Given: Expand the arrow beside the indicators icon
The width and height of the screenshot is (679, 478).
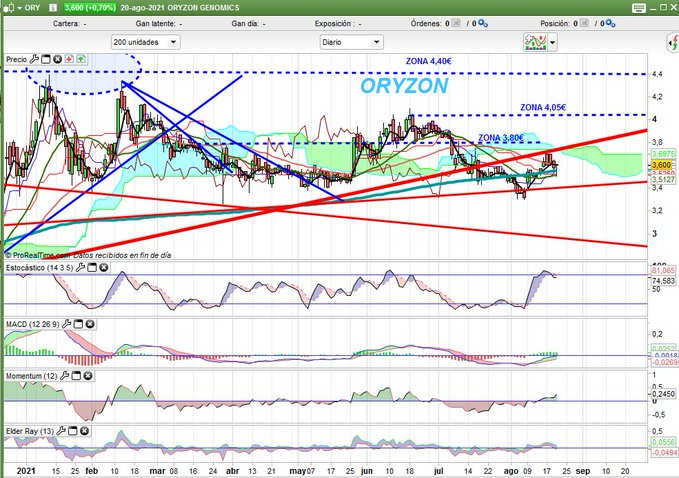Looking at the screenshot, I should point(552,42).
